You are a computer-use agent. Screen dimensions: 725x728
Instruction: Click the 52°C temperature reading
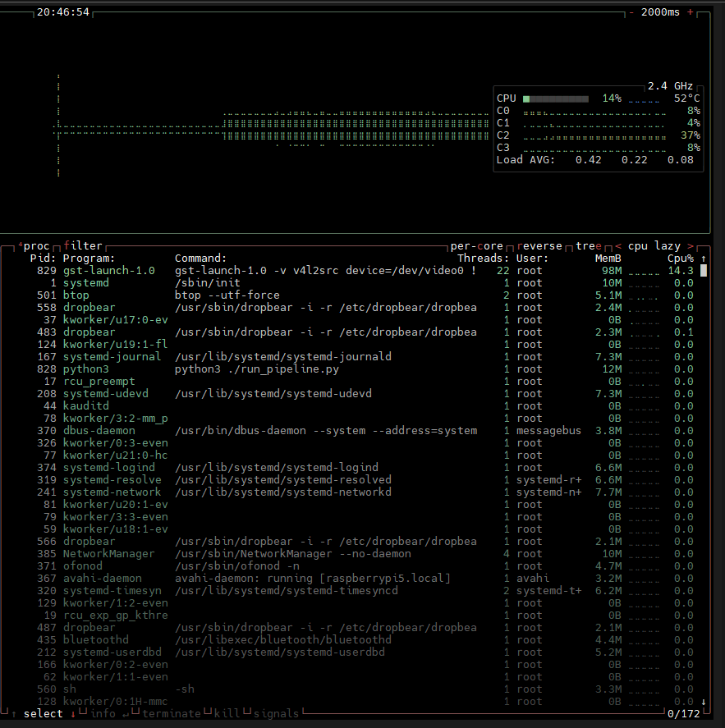(687, 98)
